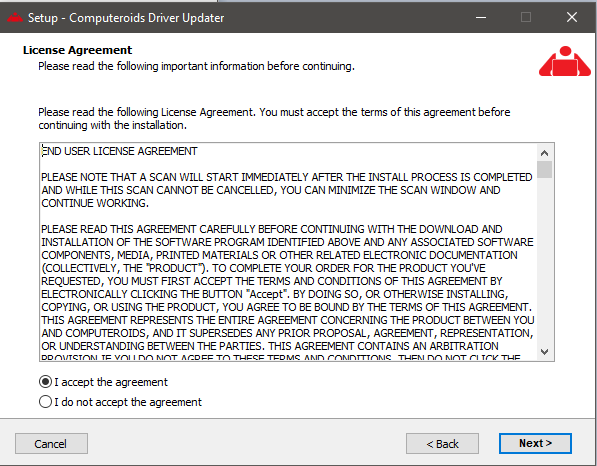The width and height of the screenshot is (597, 466).
Task: Click the "Setup - Computeroids Driver Updater" title text
Action: pos(126,18)
